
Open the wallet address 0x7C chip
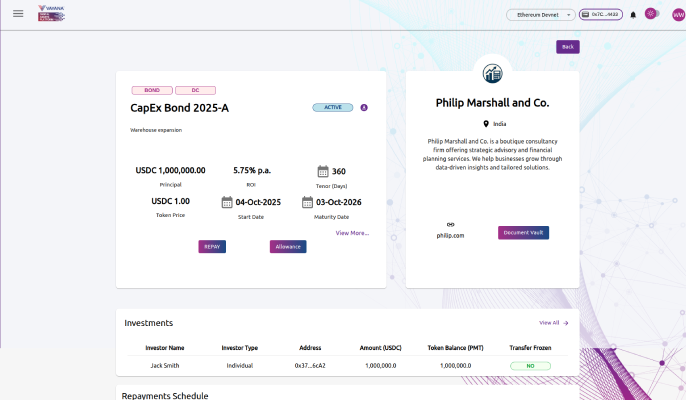tap(600, 15)
